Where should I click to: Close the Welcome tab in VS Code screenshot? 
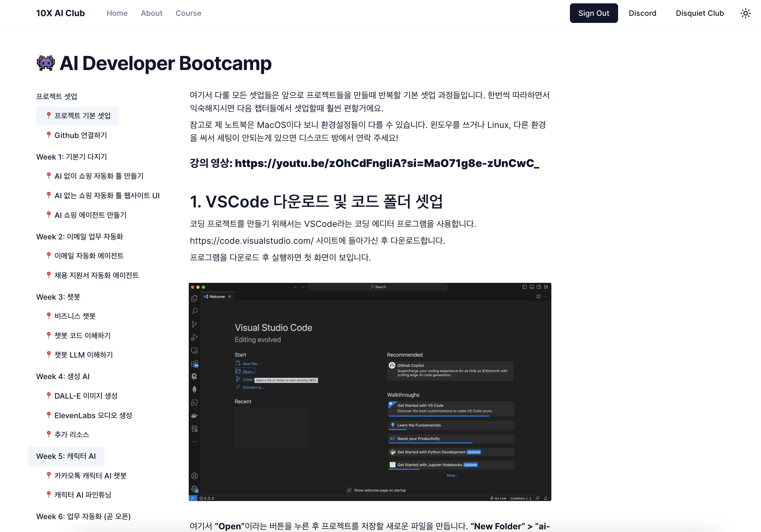pos(230,297)
